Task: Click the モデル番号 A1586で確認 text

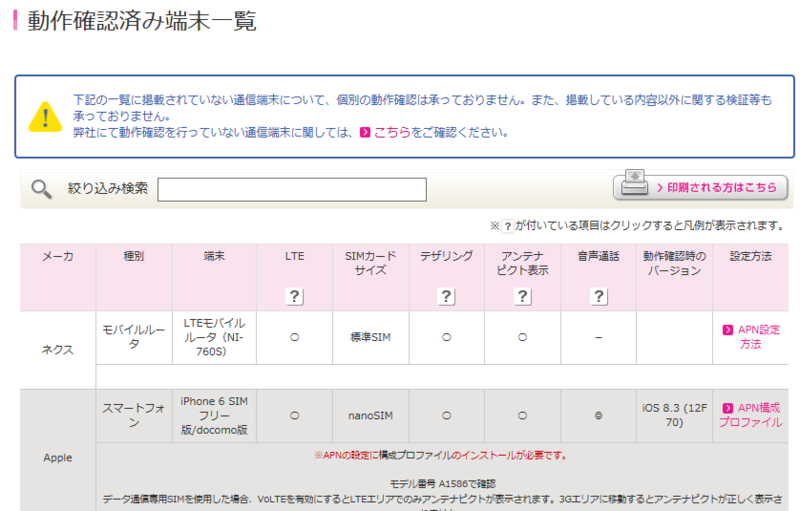Action: (442, 483)
